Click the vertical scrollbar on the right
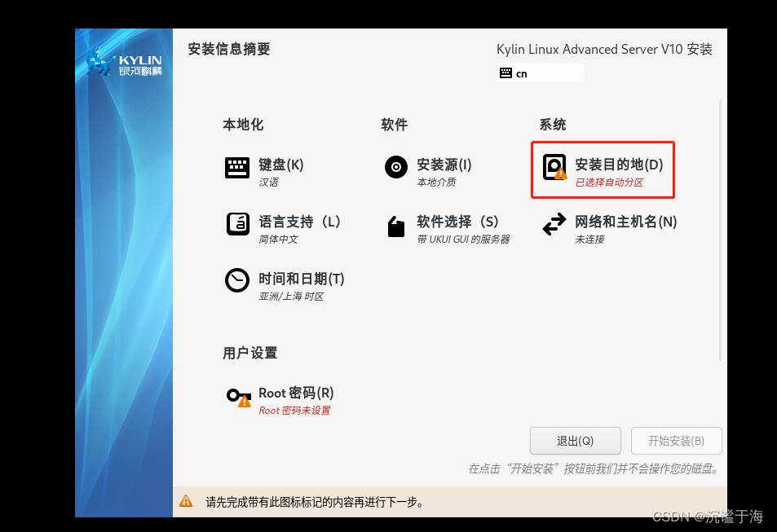The width and height of the screenshot is (777, 532). point(720,230)
